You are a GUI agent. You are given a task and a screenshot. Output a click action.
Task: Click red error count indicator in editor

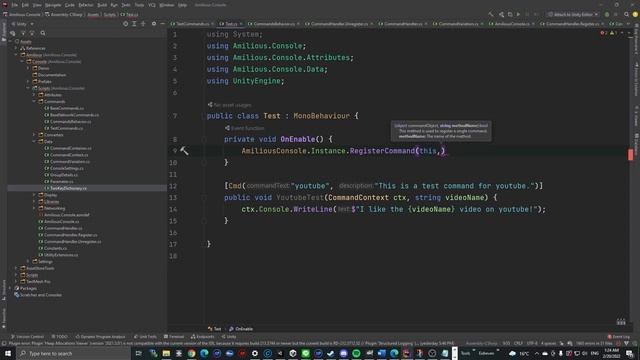point(604,33)
